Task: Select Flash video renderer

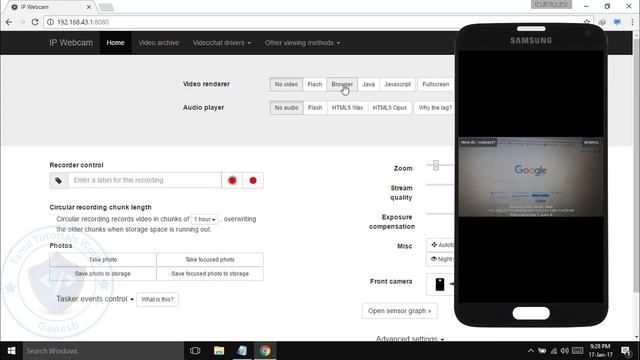Action: click(315, 84)
